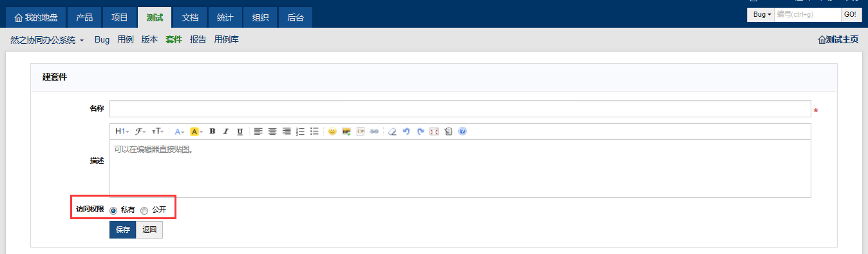Screen dimensions: 868x254
Task: Insert a hyperlink in the editor
Action: pyautogui.click(x=374, y=132)
